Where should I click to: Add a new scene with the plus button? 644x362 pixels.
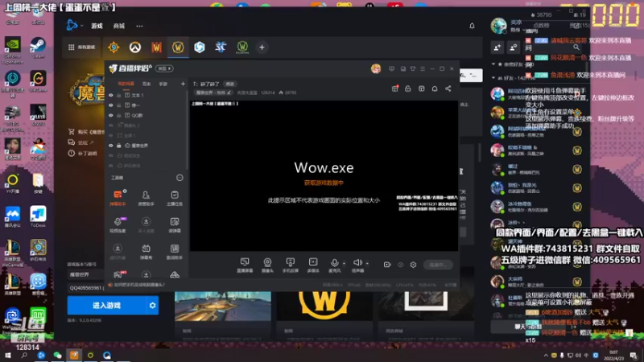(x=183, y=84)
